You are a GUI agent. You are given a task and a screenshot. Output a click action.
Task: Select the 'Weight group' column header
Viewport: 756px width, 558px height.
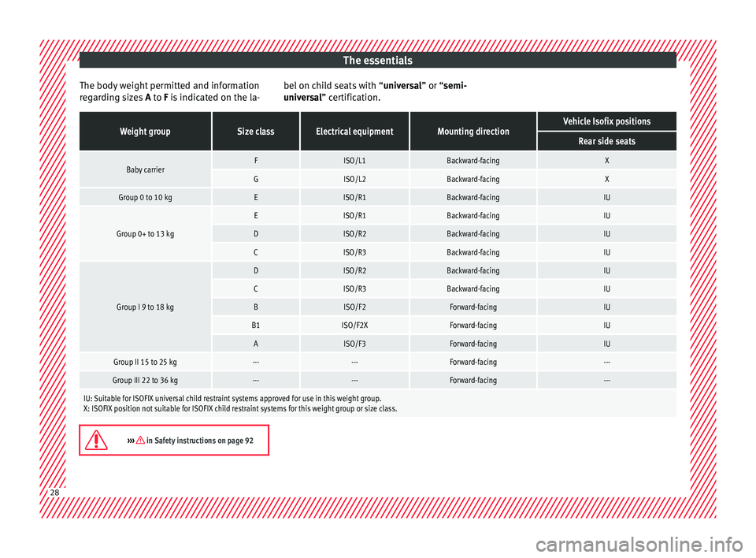(145, 131)
